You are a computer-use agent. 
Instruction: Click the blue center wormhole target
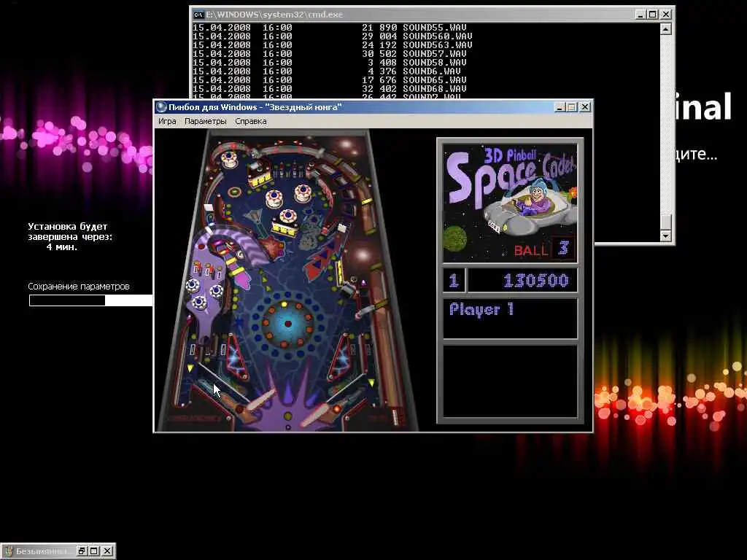coord(287,324)
